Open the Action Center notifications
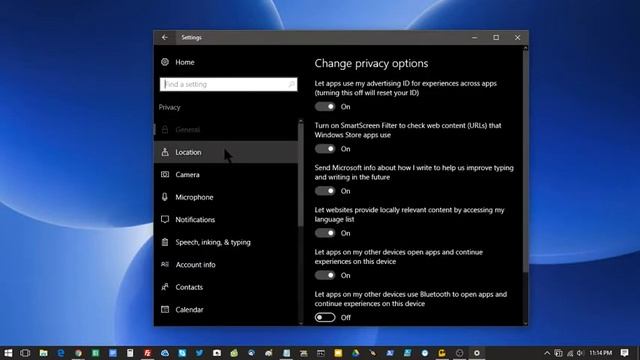Image resolution: width=640 pixels, height=360 pixels. coord(624,353)
